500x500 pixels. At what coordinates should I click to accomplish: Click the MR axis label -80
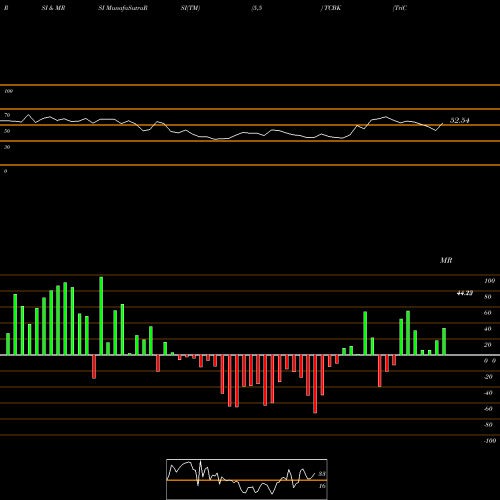(x=488, y=425)
